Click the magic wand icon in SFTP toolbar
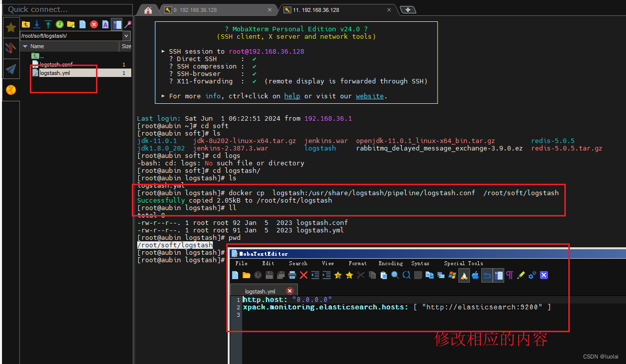626x364 pixels. click(x=128, y=24)
